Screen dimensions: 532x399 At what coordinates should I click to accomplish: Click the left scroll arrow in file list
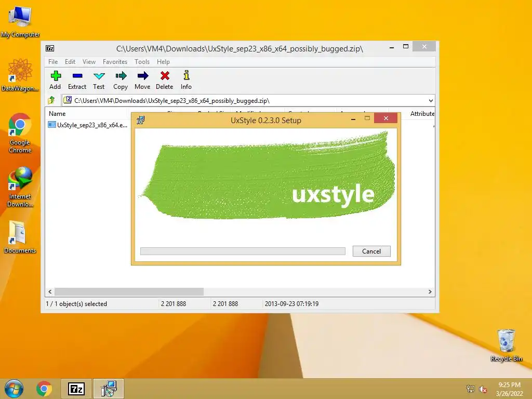click(x=50, y=292)
